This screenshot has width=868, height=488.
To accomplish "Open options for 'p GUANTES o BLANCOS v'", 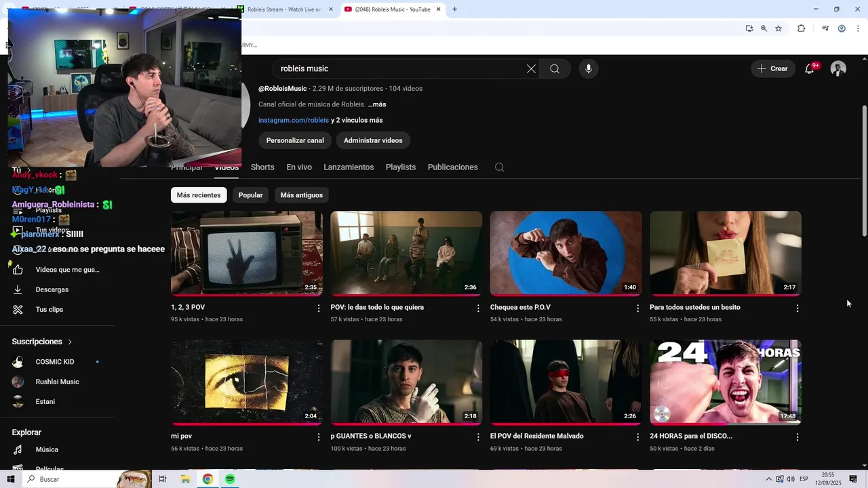I will (478, 437).
